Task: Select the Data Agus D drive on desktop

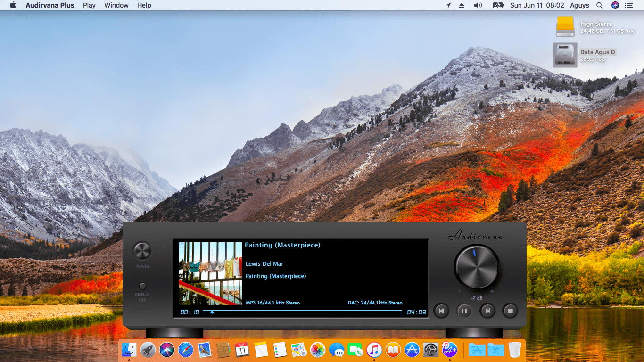Action: pos(565,55)
